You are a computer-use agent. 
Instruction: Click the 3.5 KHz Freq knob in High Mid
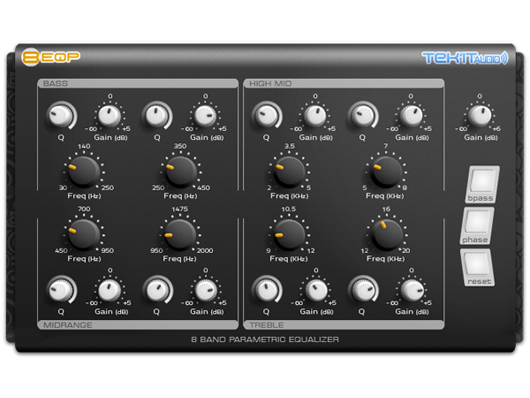click(x=289, y=172)
